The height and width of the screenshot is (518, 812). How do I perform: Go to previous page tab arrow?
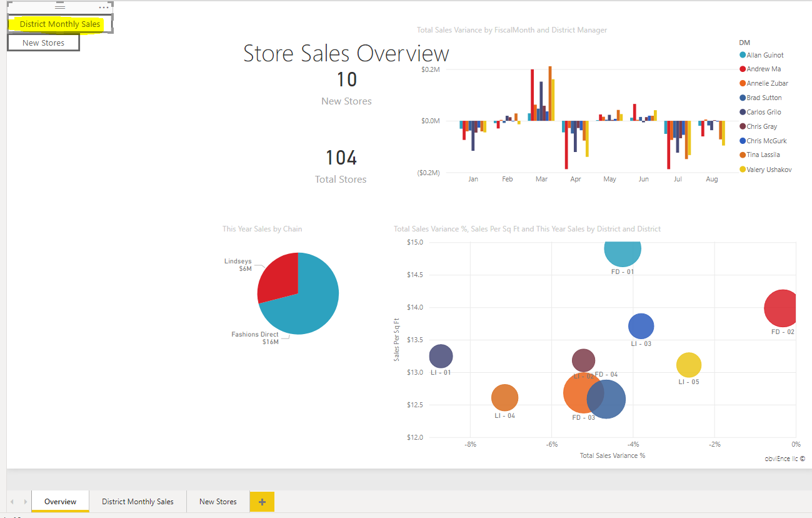12,502
